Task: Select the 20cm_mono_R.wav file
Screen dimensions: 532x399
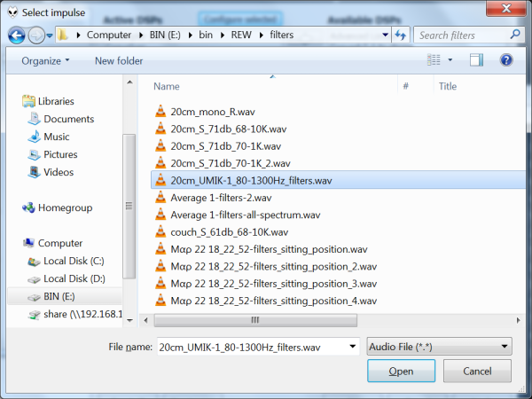Action: coord(199,111)
